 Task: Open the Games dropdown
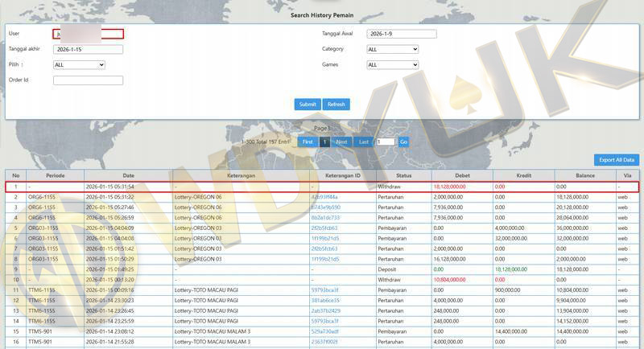tap(392, 65)
